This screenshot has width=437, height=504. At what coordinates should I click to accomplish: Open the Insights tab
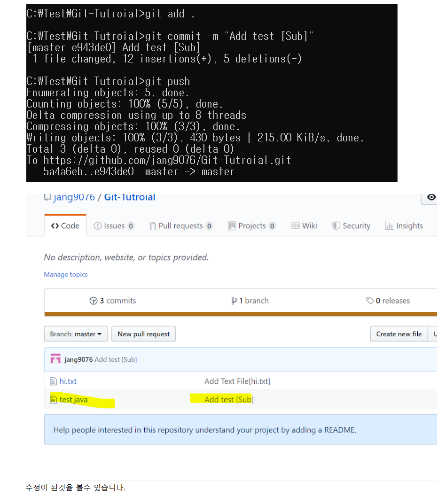(x=404, y=226)
